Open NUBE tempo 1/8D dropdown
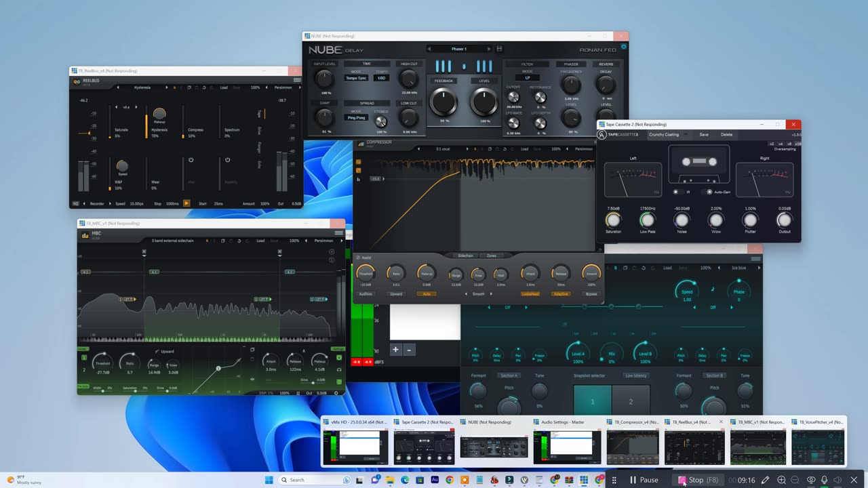The width and height of the screenshot is (868, 488). 382,78
